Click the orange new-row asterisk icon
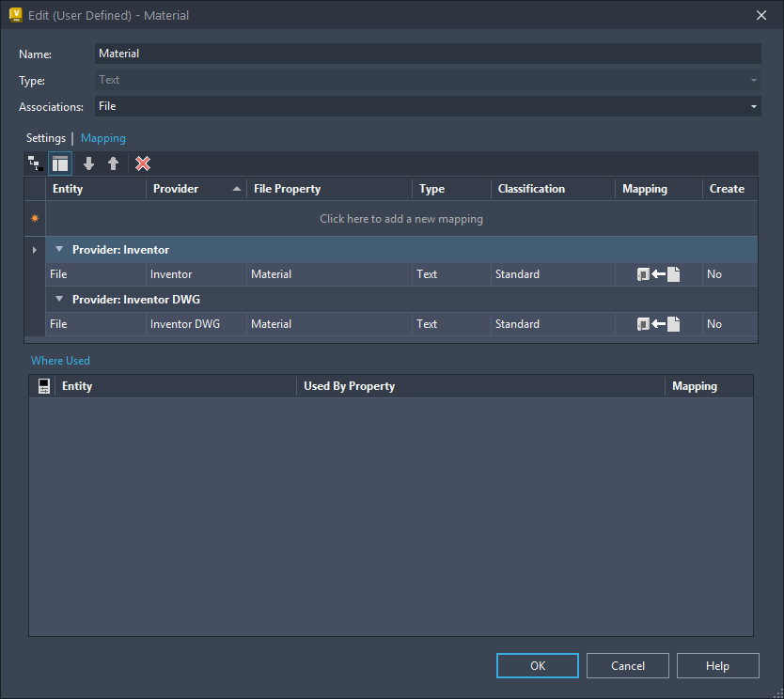Screen dimensions: 784x699 [35, 218]
